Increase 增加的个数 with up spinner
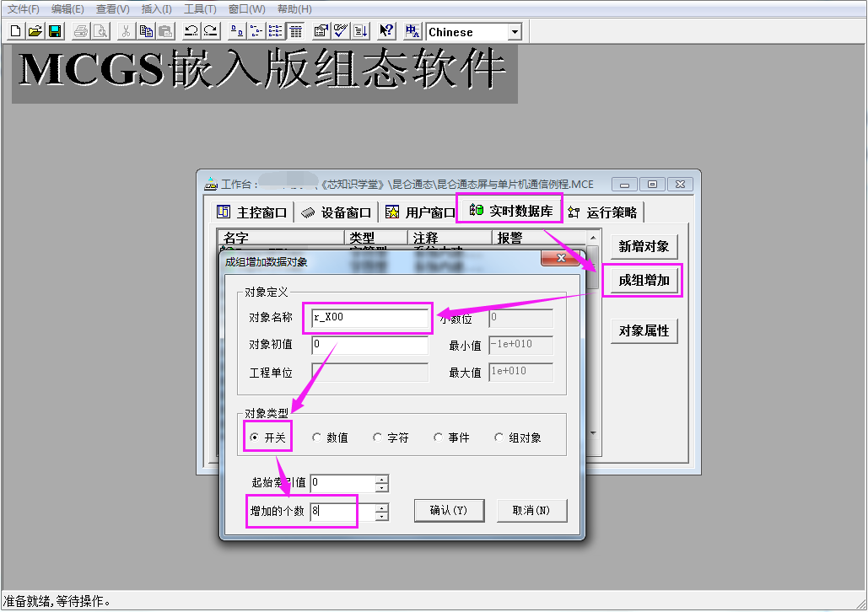This screenshot has height=612, width=868. tap(381, 507)
